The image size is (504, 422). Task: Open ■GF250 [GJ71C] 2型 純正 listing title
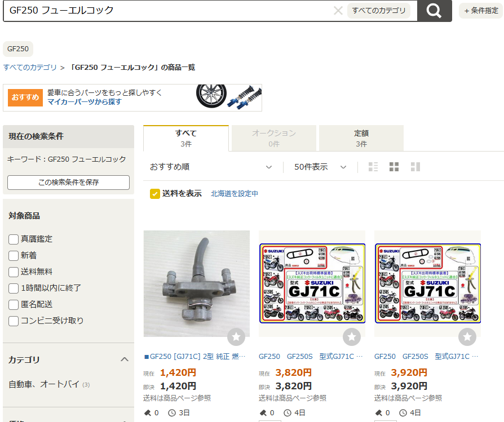click(x=195, y=357)
